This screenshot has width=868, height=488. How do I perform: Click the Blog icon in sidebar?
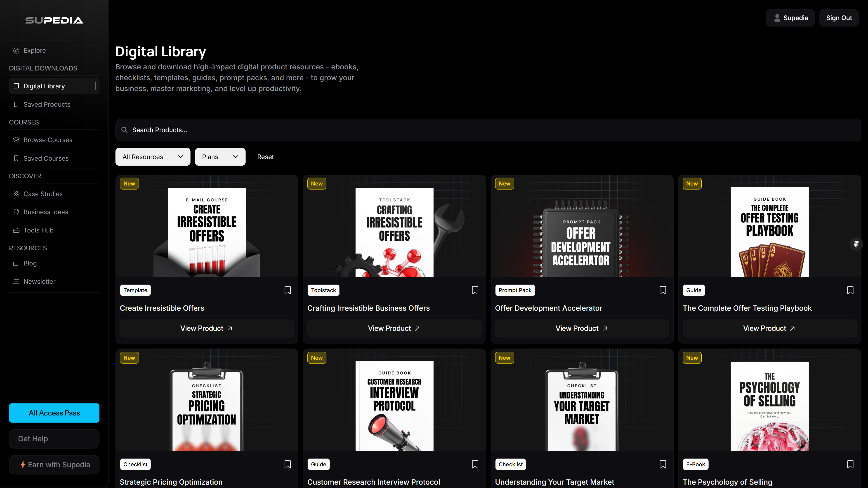click(x=16, y=263)
